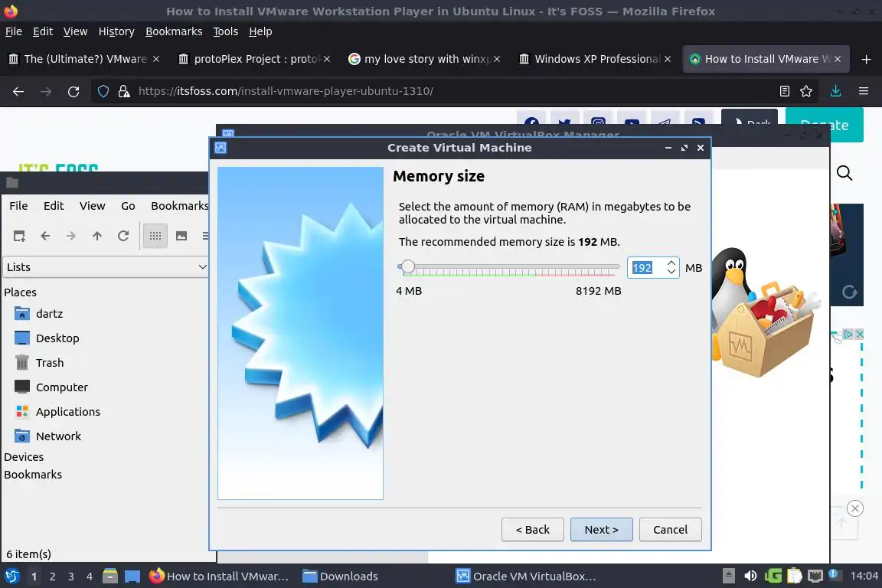Open Firefox Help menu
Viewport: 882px width, 588px height.
(x=260, y=31)
